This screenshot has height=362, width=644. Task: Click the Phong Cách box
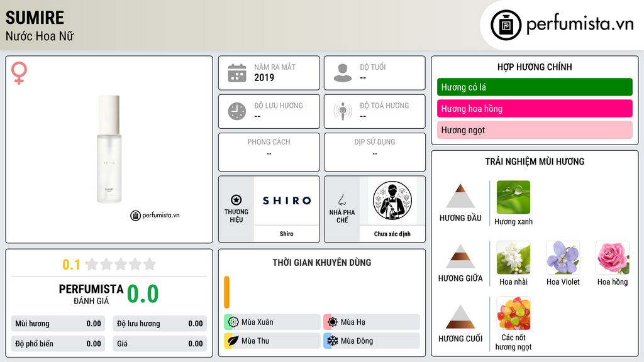pos(269,152)
